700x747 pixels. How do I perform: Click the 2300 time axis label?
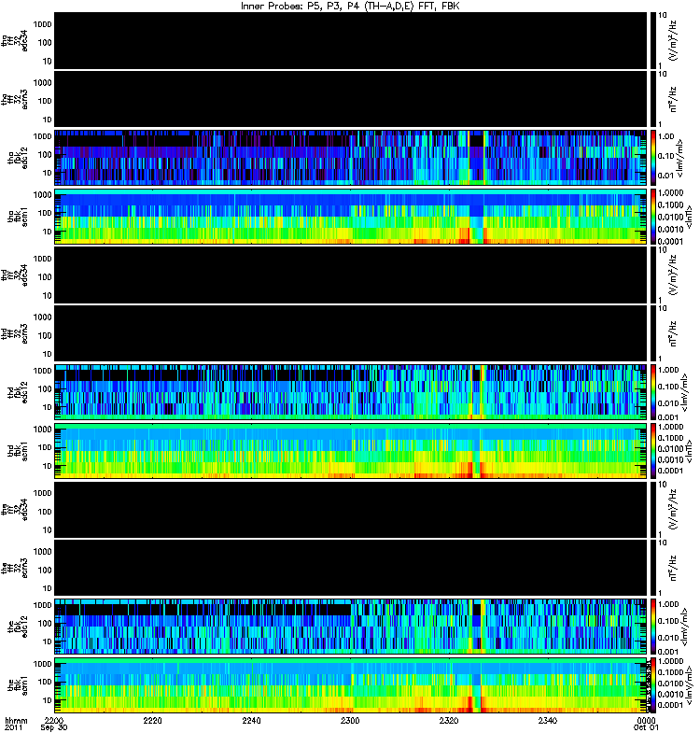coord(350,720)
